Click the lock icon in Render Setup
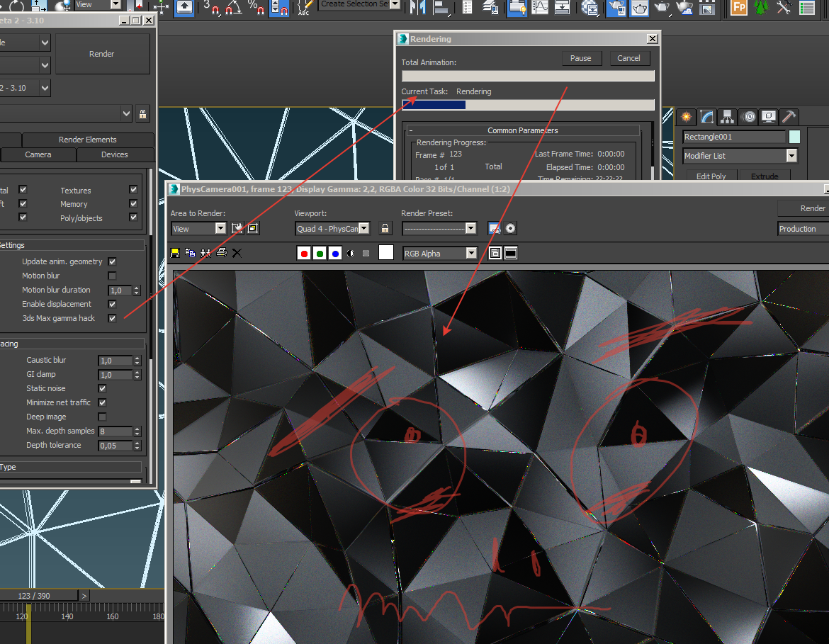This screenshot has height=644, width=829. (x=142, y=113)
